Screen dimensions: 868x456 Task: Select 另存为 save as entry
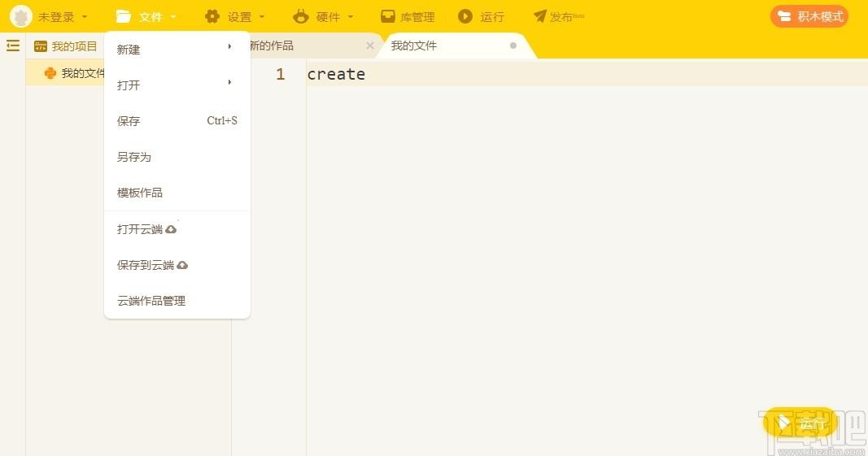coord(177,157)
